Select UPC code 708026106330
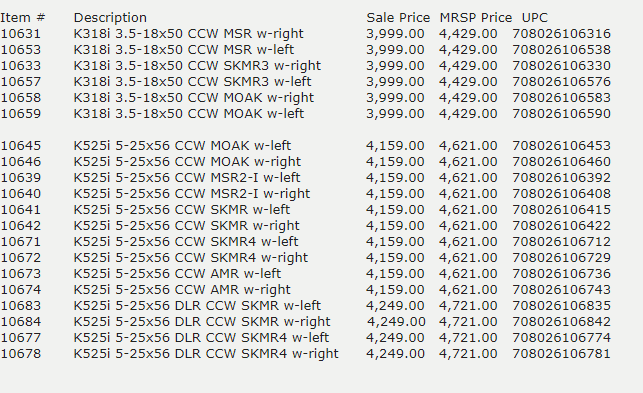Screen dimensions: 643x393 (561, 66)
